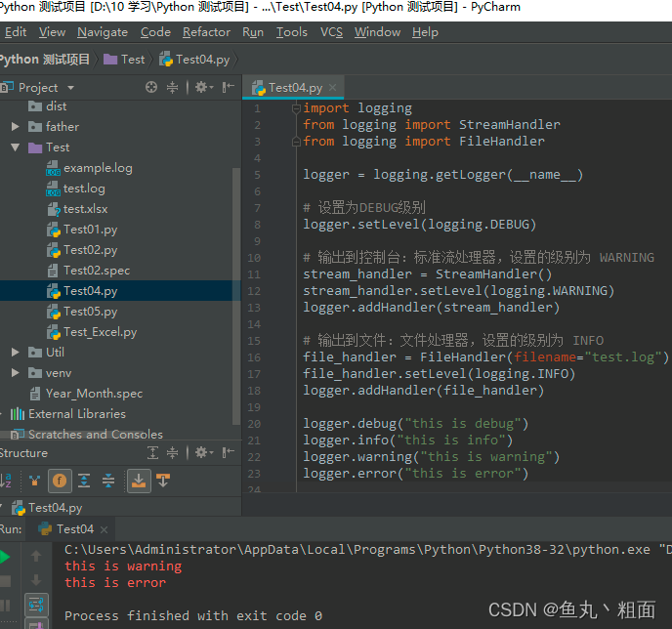This screenshot has height=629, width=672.
Task: Open the Refactor menu
Action: tap(206, 32)
